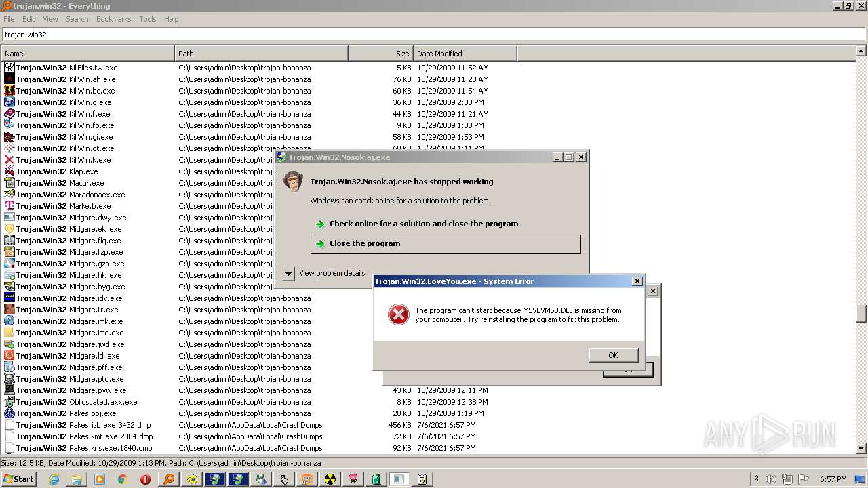The image size is (868, 488).
Task: Click the Trojan.Win32.Midgare.ilr.exe face icon
Action: 9,310
